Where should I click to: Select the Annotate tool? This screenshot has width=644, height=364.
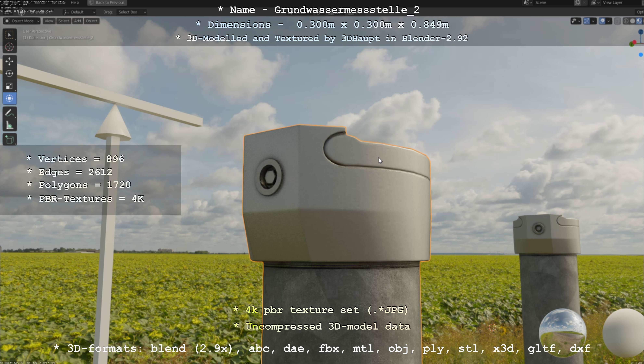tap(9, 113)
